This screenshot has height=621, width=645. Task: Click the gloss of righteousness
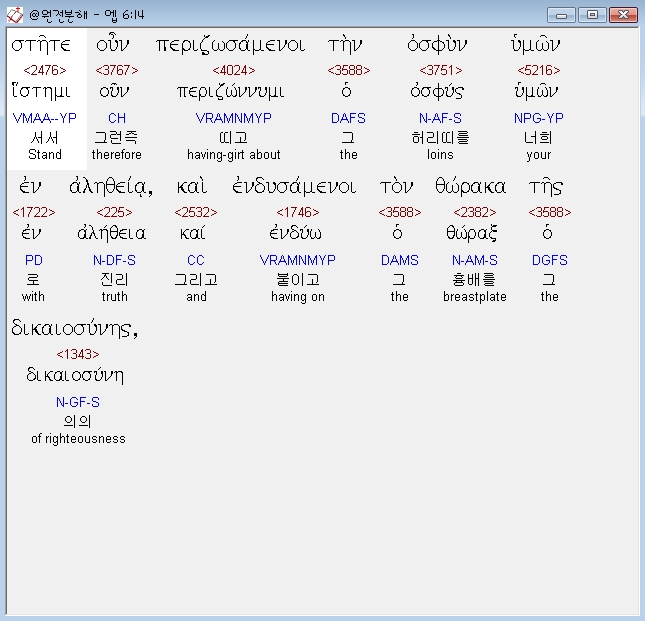coord(78,438)
